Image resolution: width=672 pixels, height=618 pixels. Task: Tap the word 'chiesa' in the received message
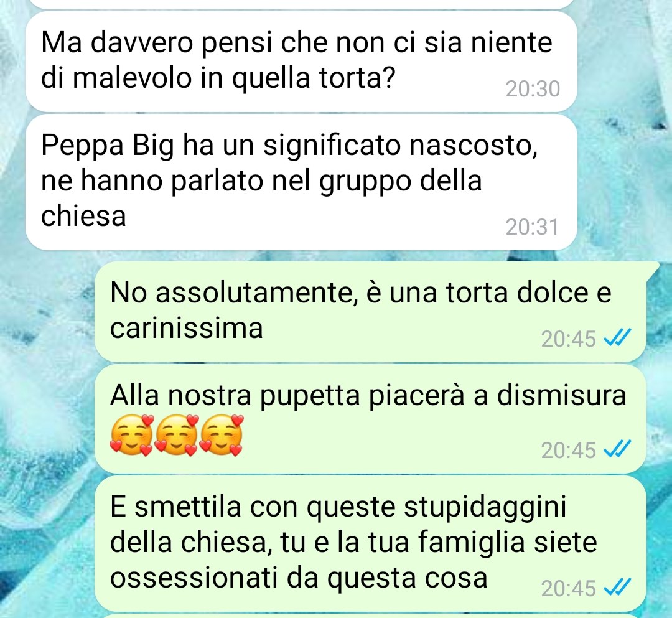point(83,215)
